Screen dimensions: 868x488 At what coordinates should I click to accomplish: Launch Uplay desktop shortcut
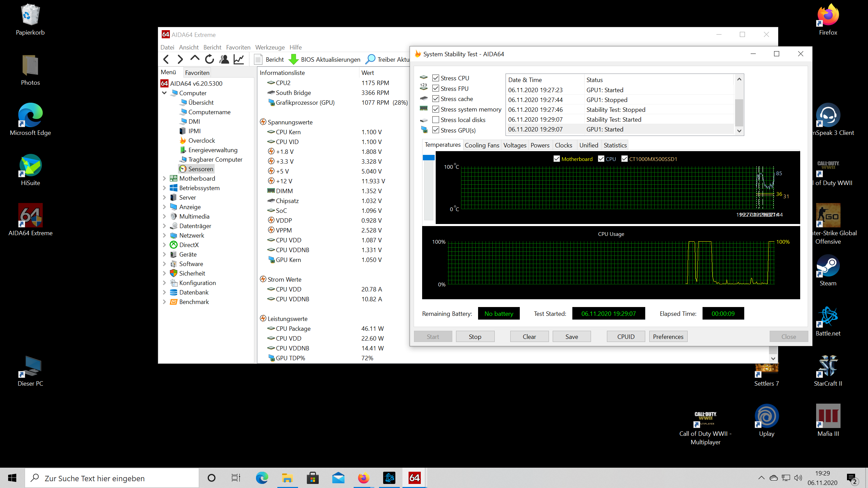pos(767,420)
